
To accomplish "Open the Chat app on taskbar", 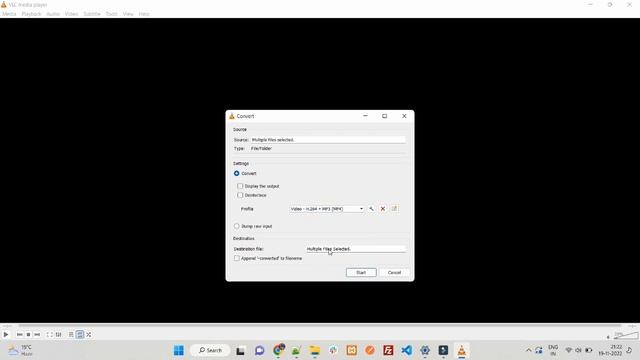I will [x=259, y=351].
